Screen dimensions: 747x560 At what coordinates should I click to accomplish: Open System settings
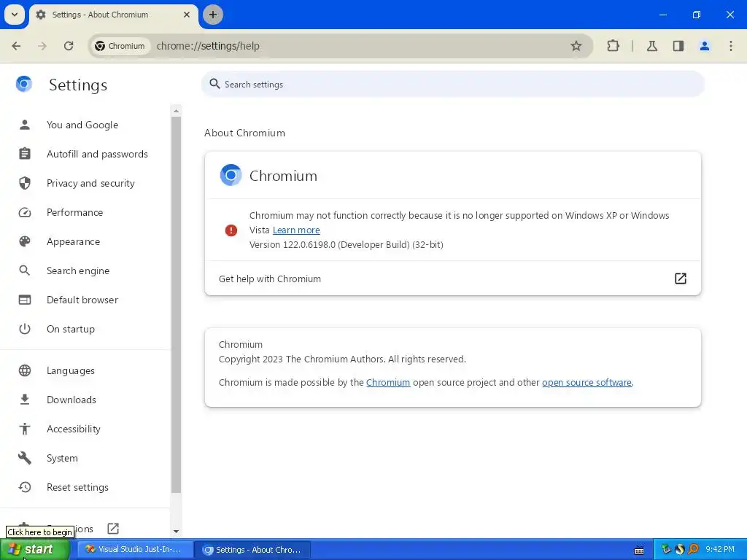pos(62,458)
